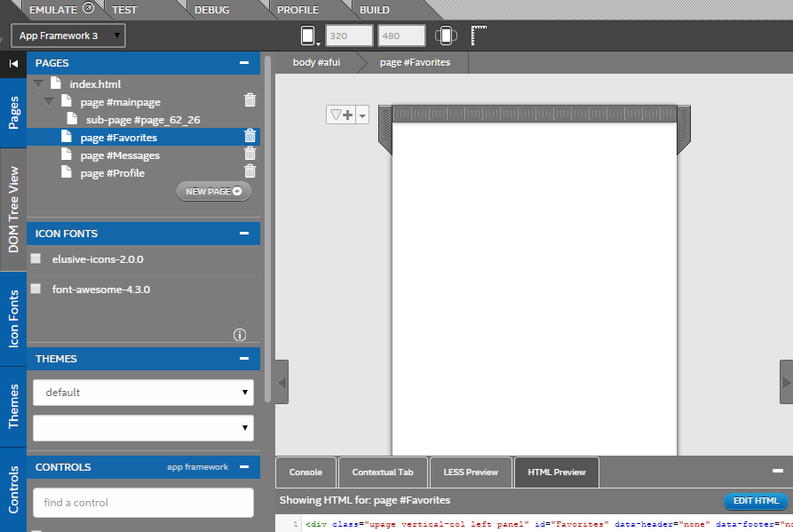Select the device type phone icon
This screenshot has width=793, height=532.
pyautogui.click(x=308, y=36)
